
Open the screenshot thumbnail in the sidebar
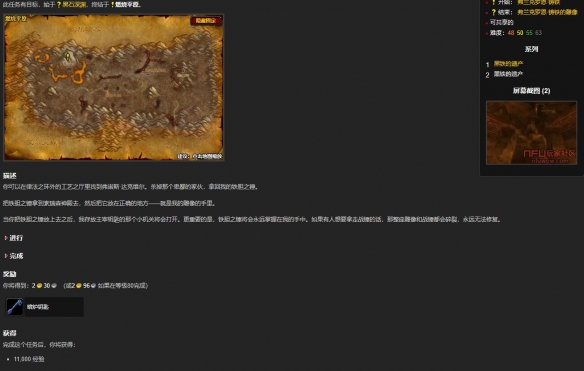[531, 133]
